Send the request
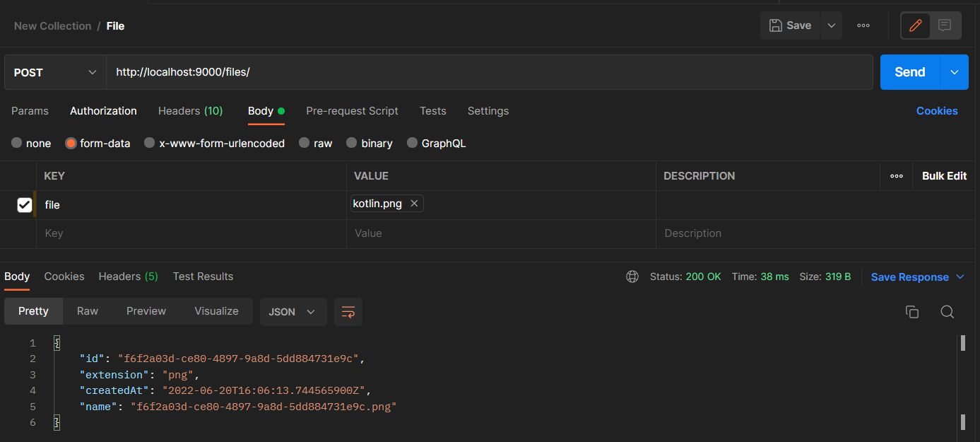Image resolution: width=980 pixels, height=442 pixels. pos(909,72)
